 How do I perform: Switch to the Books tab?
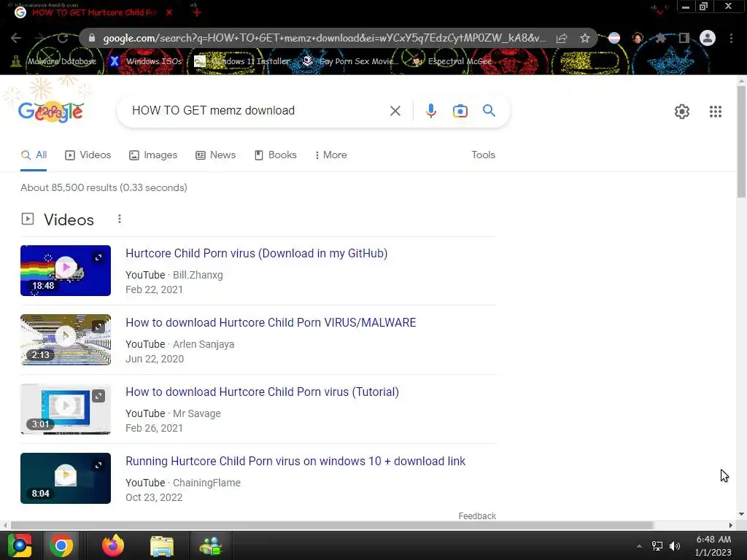(275, 155)
